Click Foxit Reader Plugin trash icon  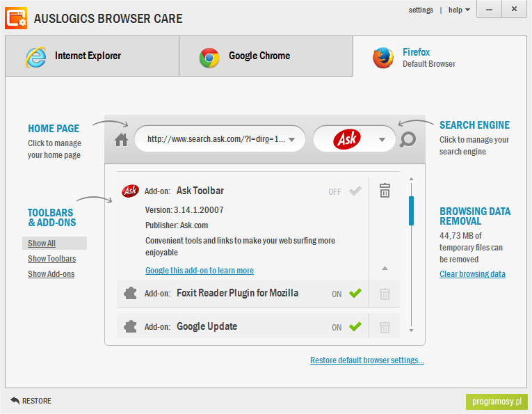pyautogui.click(x=385, y=294)
